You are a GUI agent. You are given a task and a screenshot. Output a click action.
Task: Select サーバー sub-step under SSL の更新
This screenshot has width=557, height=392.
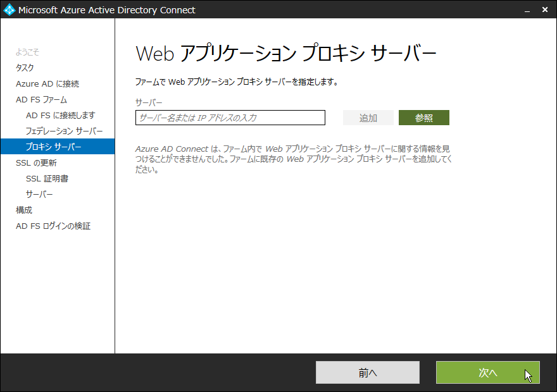pyautogui.click(x=39, y=194)
